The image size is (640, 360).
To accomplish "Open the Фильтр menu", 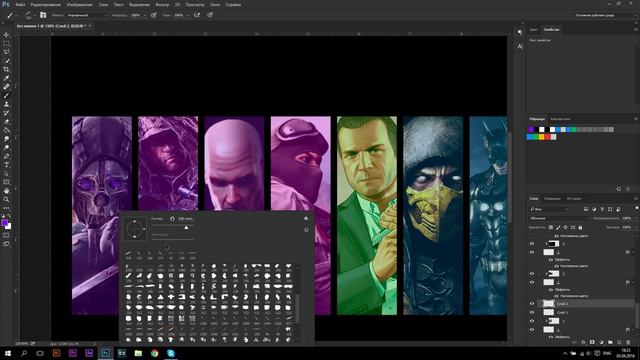I will (162, 4).
